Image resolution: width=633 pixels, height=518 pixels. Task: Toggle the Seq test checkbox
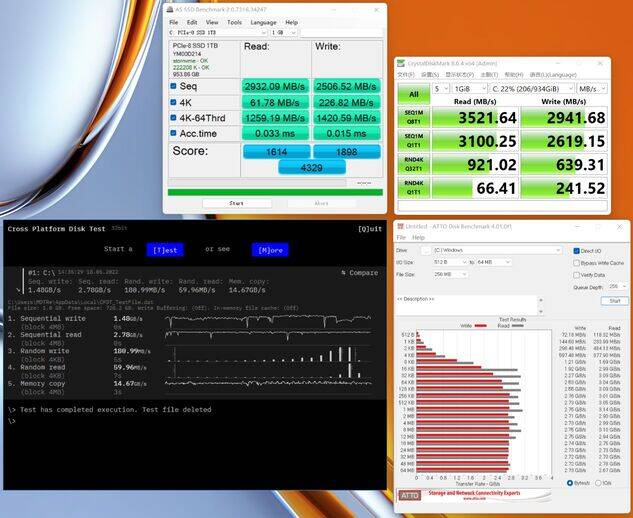tap(174, 86)
